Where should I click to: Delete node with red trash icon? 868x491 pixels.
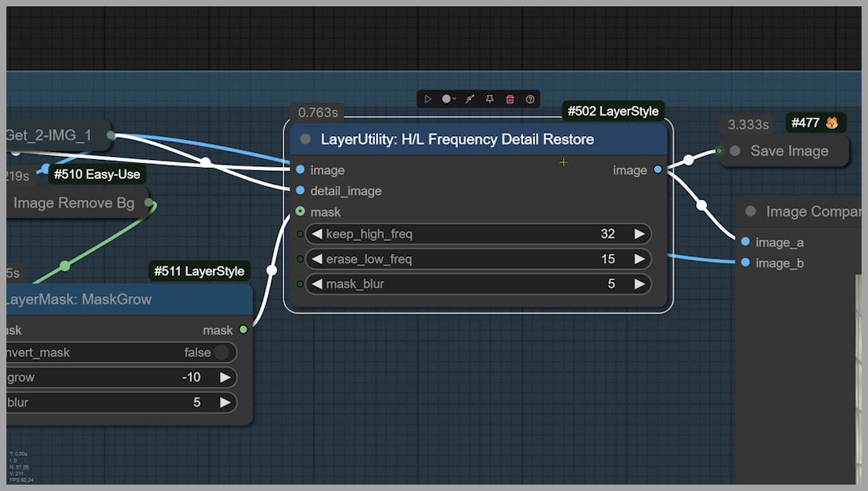click(x=510, y=99)
